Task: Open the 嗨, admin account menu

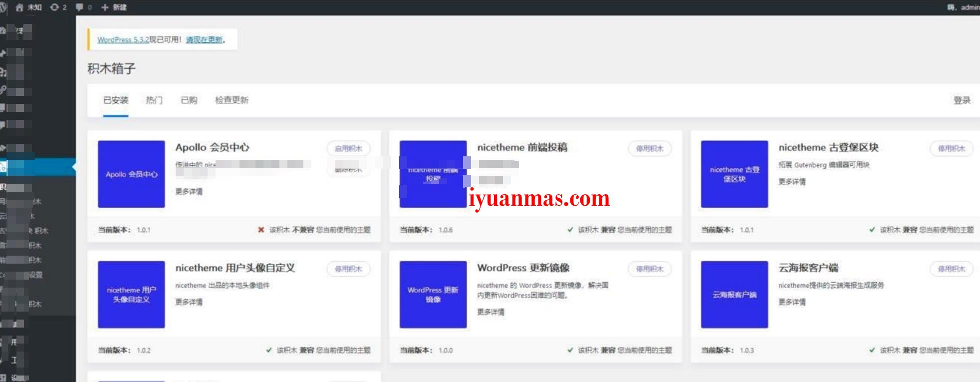Action: (963, 7)
